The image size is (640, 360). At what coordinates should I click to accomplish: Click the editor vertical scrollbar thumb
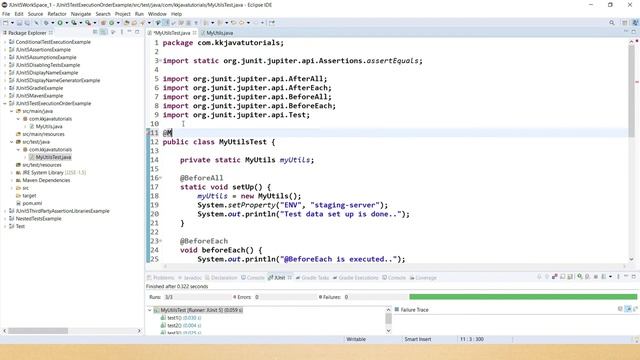point(631,92)
